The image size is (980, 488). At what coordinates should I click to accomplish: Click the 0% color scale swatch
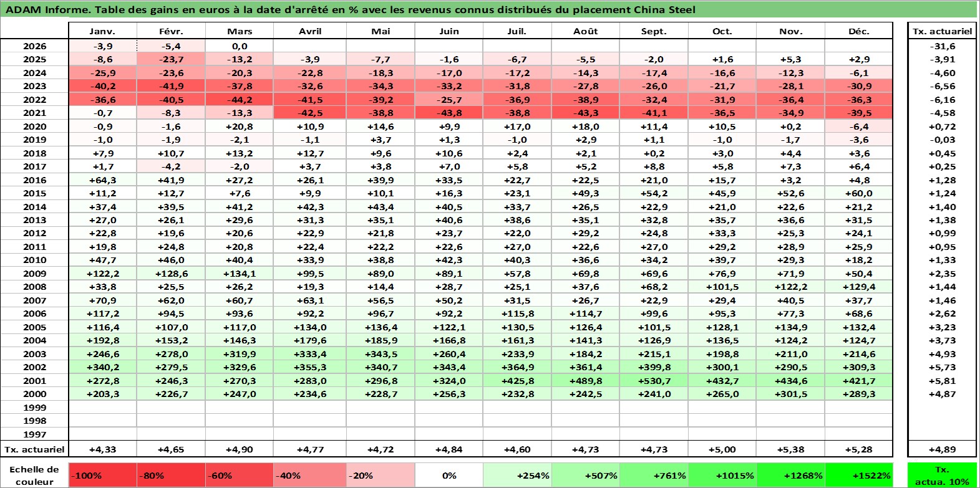tap(449, 476)
